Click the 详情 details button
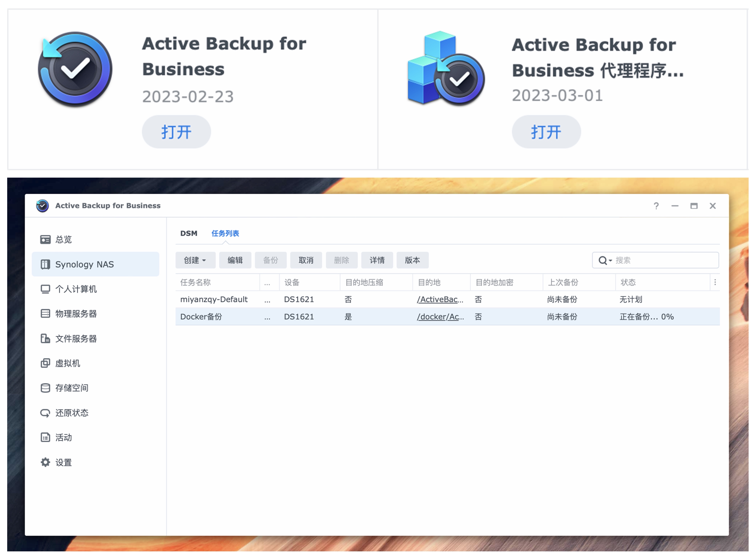The image size is (756, 558). [x=377, y=260]
